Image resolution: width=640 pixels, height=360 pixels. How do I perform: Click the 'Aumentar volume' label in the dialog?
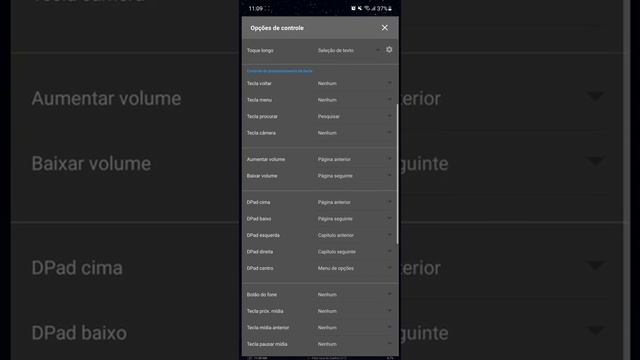266,159
